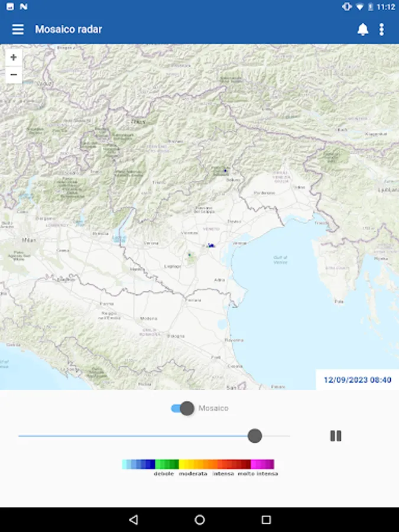
Task: Tap the green section of intensity legend
Action: point(167,464)
